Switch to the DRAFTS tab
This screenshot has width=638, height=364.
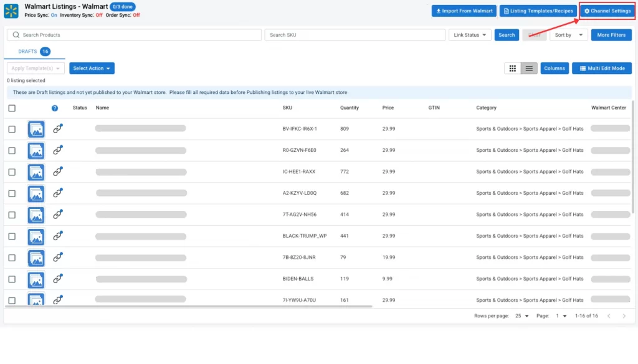click(34, 52)
